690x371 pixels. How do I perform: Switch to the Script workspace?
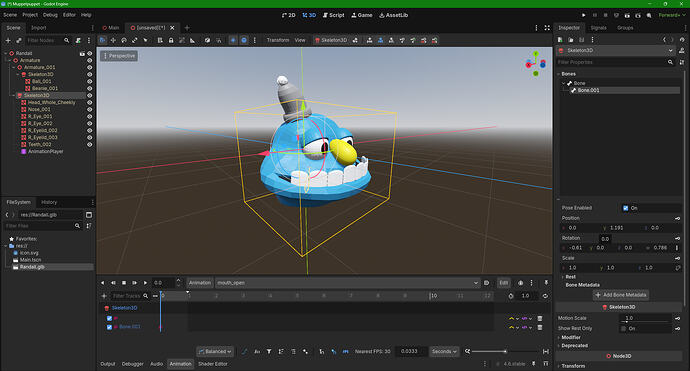coord(334,15)
